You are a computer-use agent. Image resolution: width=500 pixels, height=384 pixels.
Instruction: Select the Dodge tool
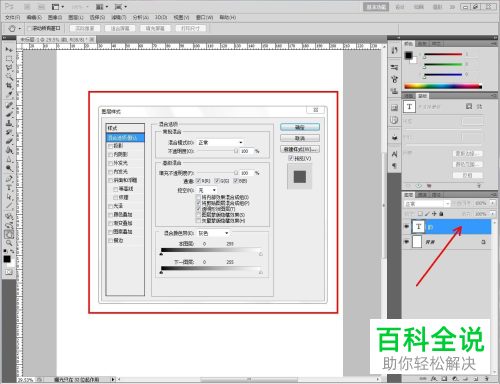point(8,168)
